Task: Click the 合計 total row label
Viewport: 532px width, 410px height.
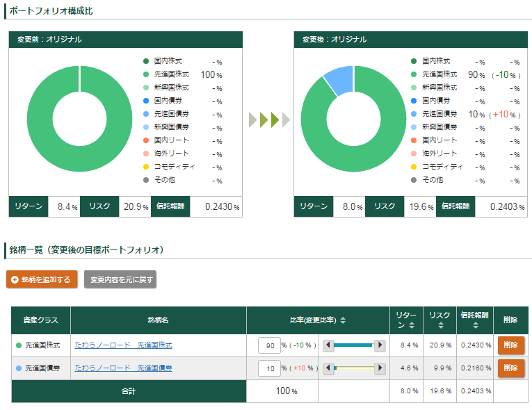Action: tap(129, 391)
